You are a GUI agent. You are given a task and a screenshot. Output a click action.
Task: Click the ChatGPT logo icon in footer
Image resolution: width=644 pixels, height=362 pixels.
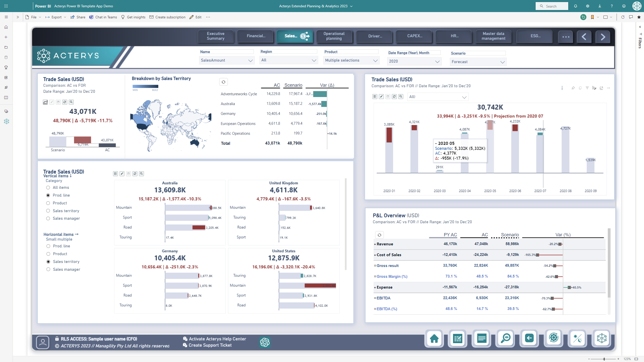click(265, 342)
